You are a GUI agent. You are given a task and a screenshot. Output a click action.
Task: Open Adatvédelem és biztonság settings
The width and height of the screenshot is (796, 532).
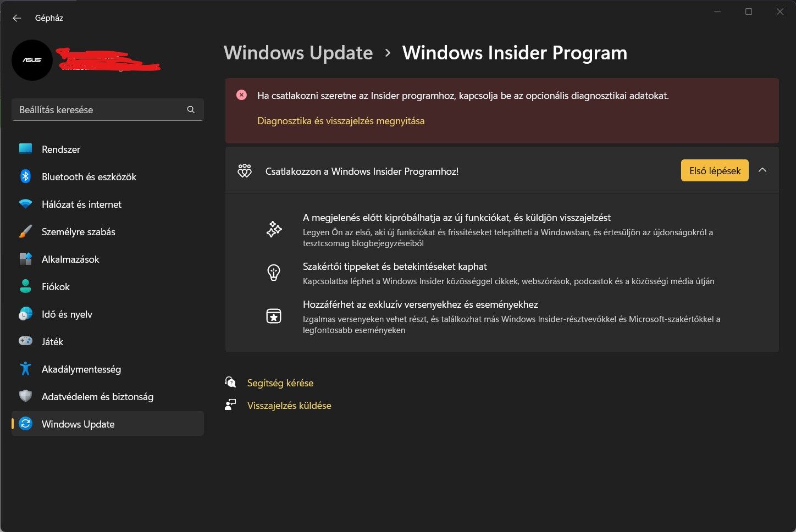[108, 397]
